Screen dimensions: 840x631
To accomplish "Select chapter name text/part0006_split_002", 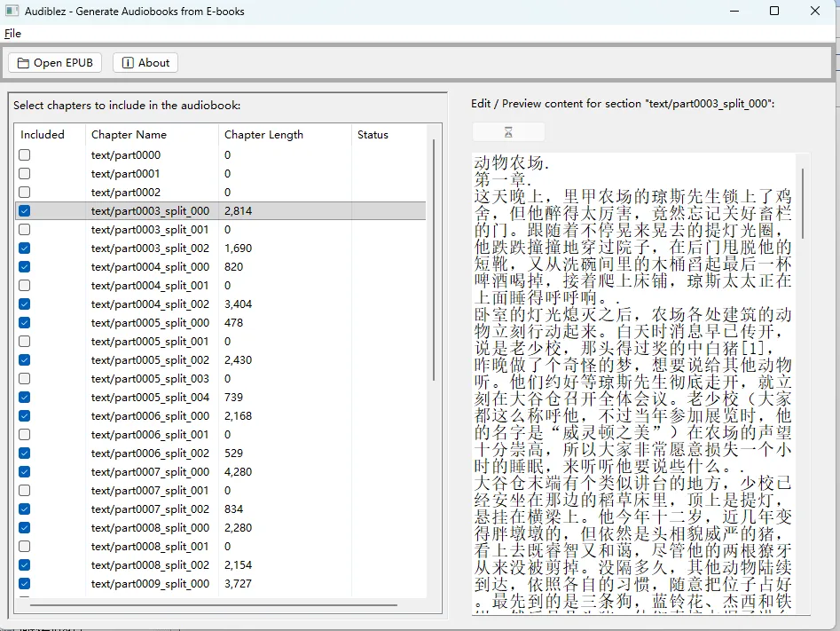I will [150, 453].
